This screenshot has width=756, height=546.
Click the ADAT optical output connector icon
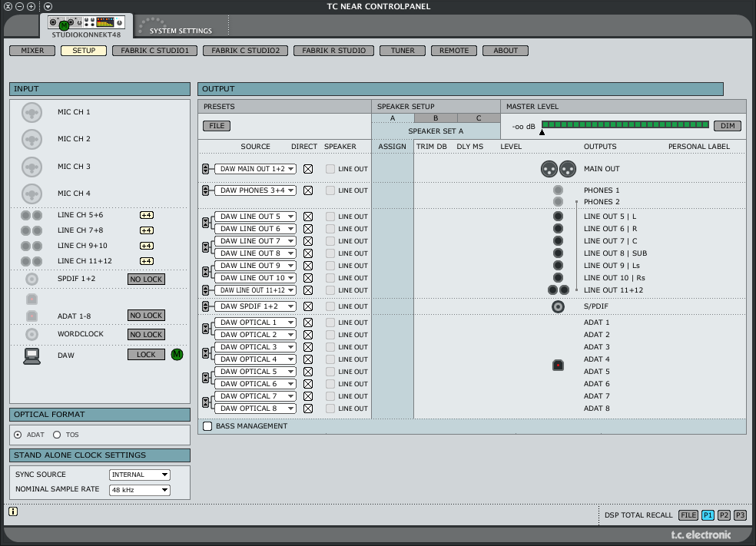(x=558, y=366)
